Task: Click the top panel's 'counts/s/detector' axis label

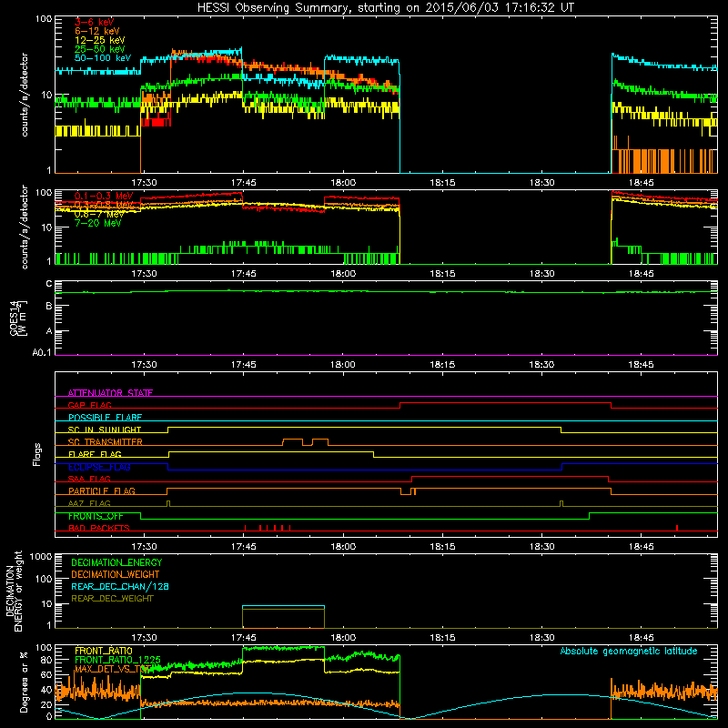Action: (x=25, y=95)
